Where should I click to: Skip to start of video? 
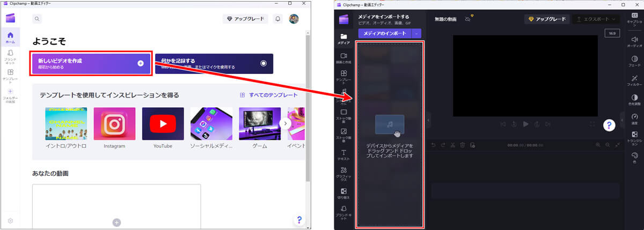503,124
